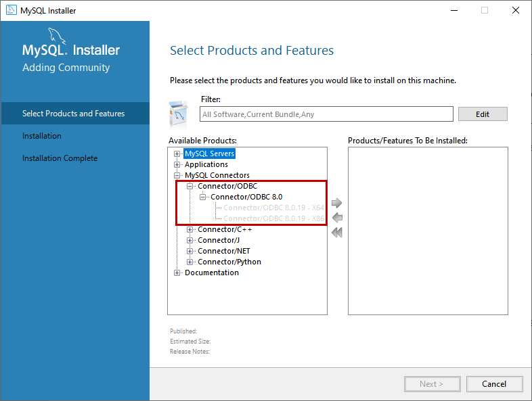Expand the Connector/NET node
Viewport: 532px width, 401px height.
click(190, 252)
